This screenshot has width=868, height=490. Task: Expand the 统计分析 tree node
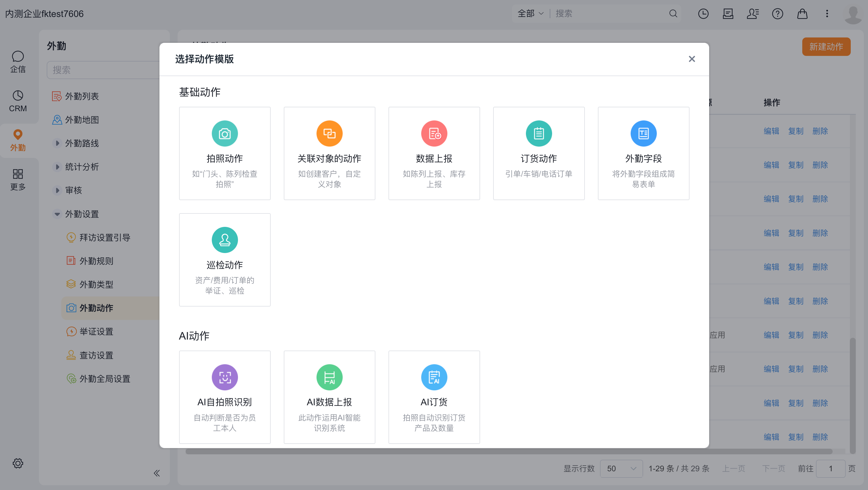pyautogui.click(x=57, y=167)
